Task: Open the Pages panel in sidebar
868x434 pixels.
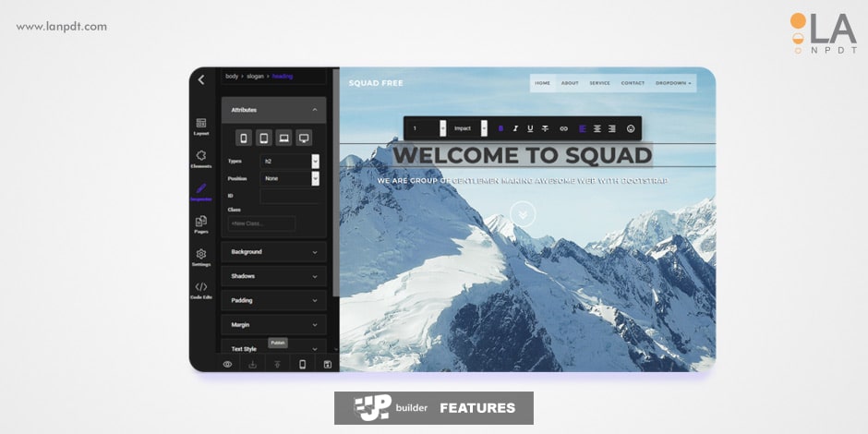Action: 201,224
